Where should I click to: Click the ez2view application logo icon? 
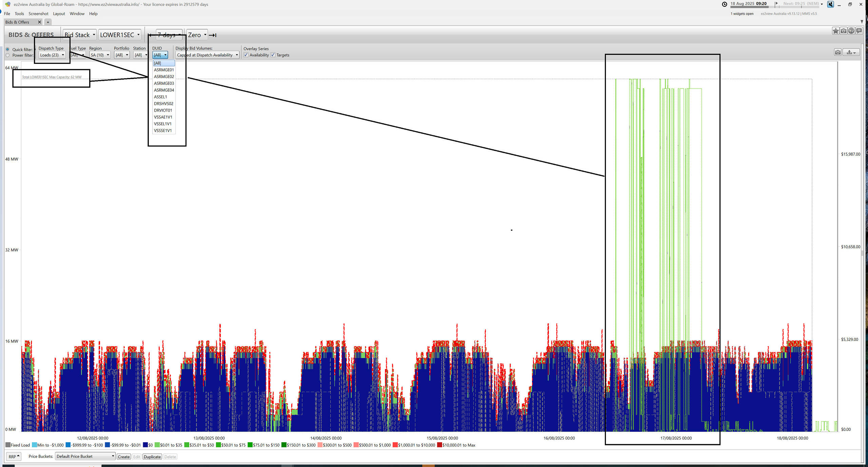coord(7,4)
